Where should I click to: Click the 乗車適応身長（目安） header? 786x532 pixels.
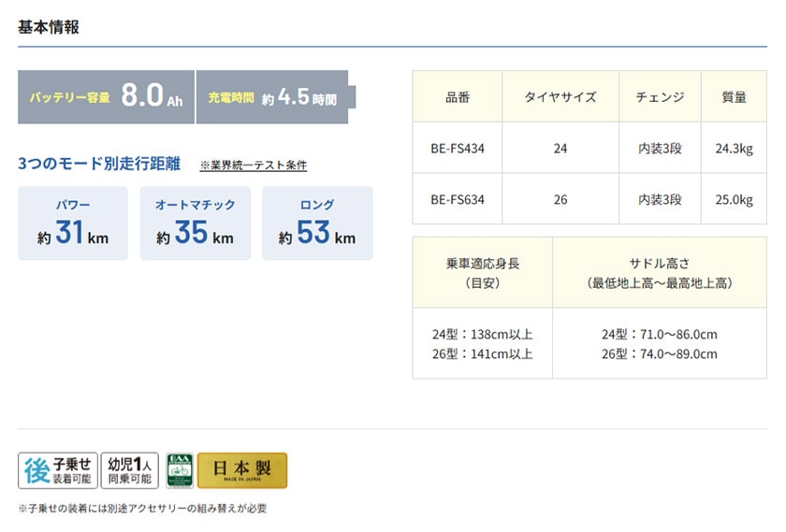point(482,272)
